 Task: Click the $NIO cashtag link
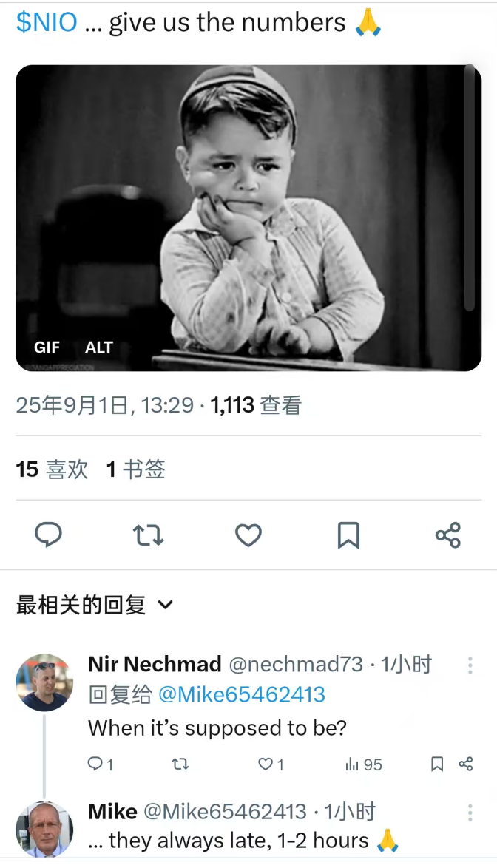click(47, 22)
